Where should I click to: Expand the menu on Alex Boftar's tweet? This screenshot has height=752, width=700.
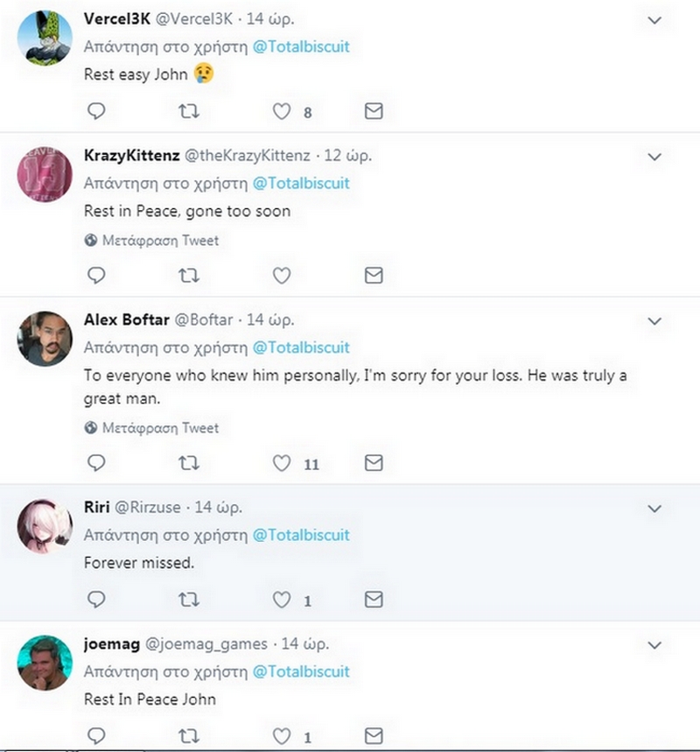point(654,320)
